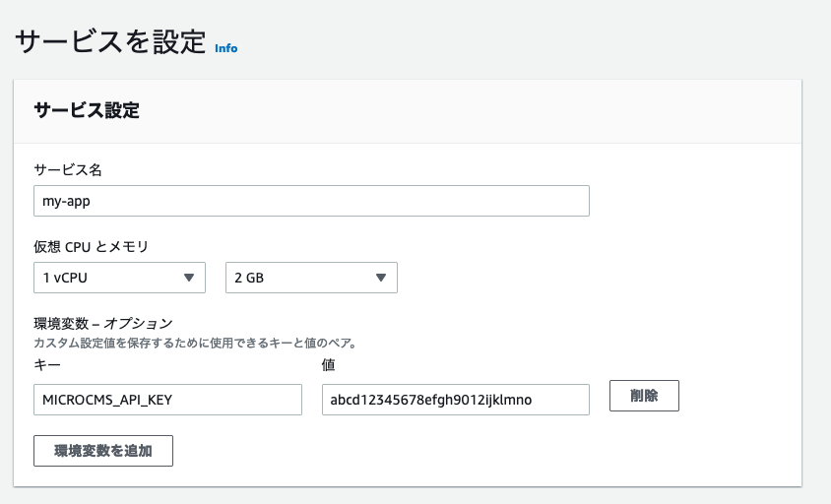The image size is (831, 504).
Task: Click the サービスを設定 page title
Action: coord(109,41)
